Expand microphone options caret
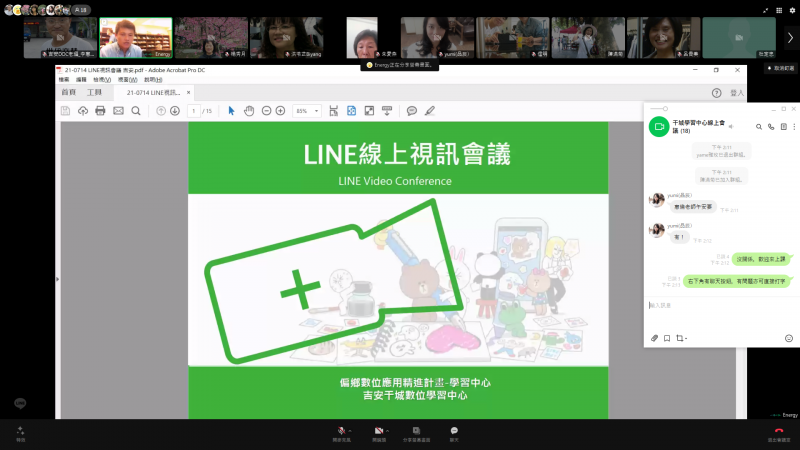Viewport: 800px width, 450px height. (x=350, y=431)
